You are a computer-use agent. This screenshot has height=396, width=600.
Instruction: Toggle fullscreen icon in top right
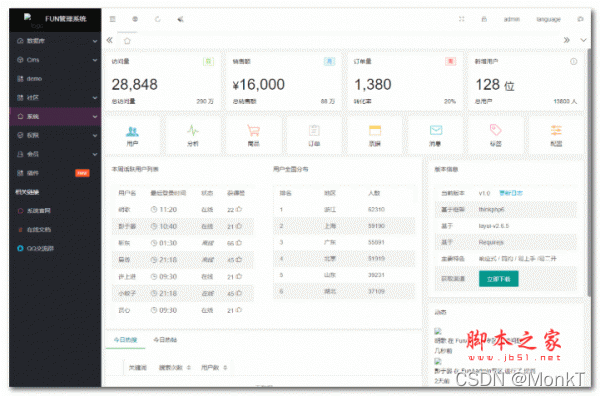click(461, 19)
